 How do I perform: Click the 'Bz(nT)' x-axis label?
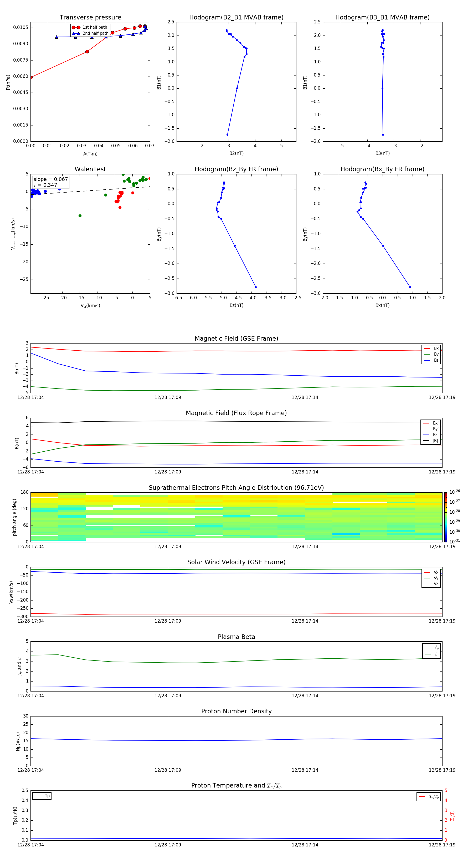tap(236, 305)
